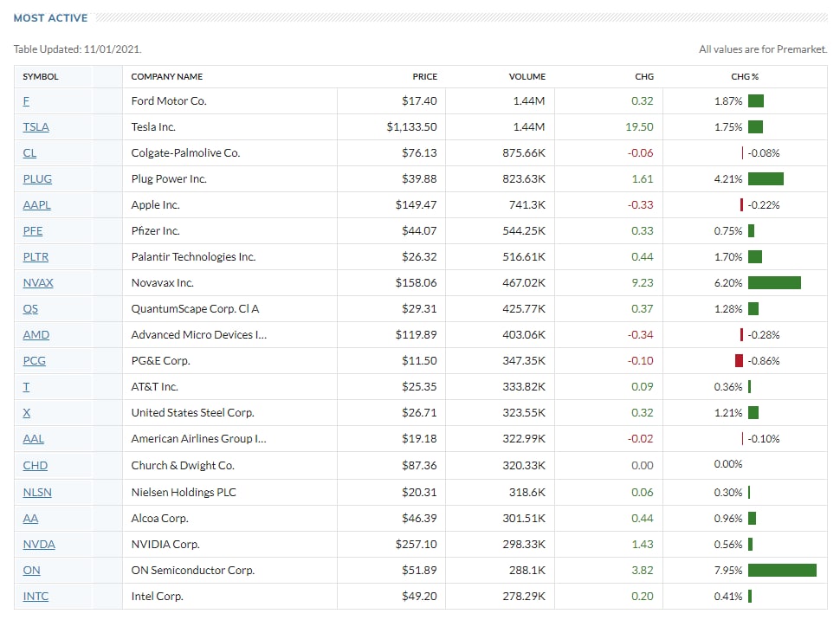Select AT&T Inc. price $25.35
This screenshot has width=840, height=620.
point(419,387)
